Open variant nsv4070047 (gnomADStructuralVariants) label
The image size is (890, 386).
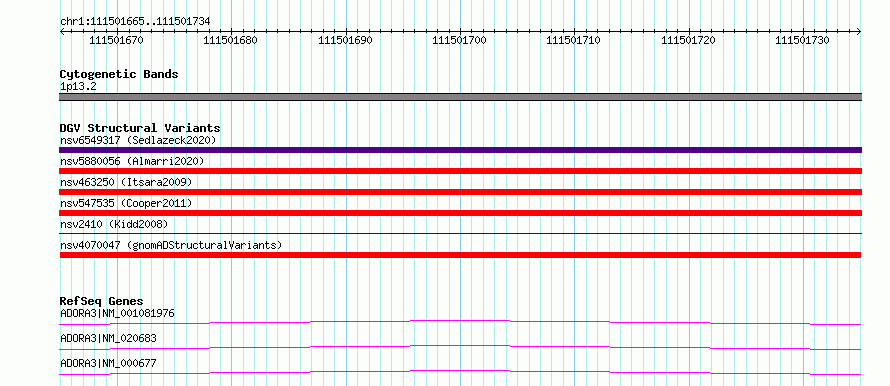pos(171,245)
